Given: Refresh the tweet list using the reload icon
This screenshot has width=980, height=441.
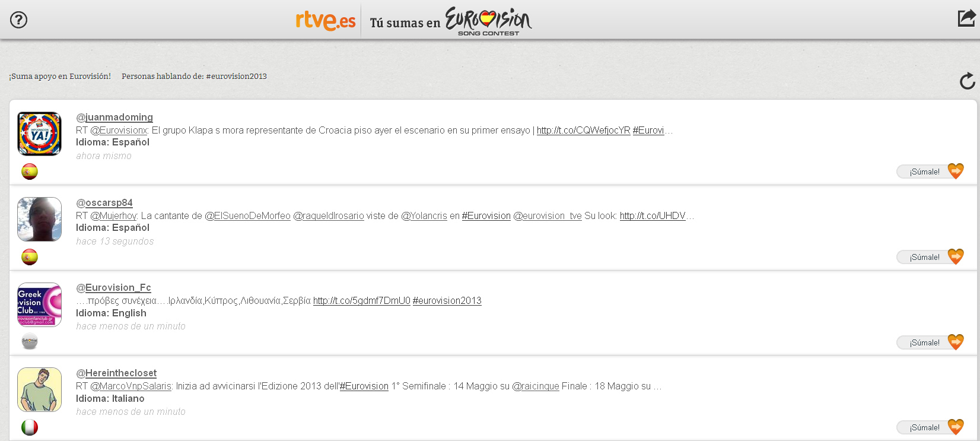Looking at the screenshot, I should pyautogui.click(x=968, y=81).
